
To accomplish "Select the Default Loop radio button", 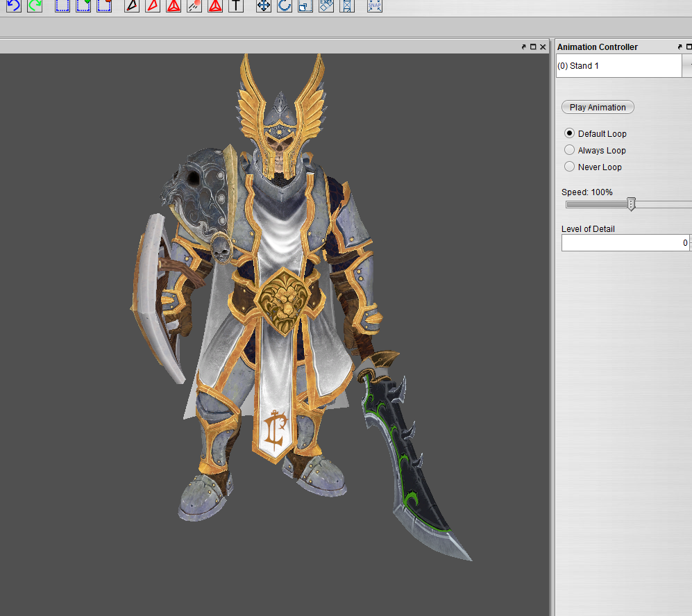I will (570, 133).
